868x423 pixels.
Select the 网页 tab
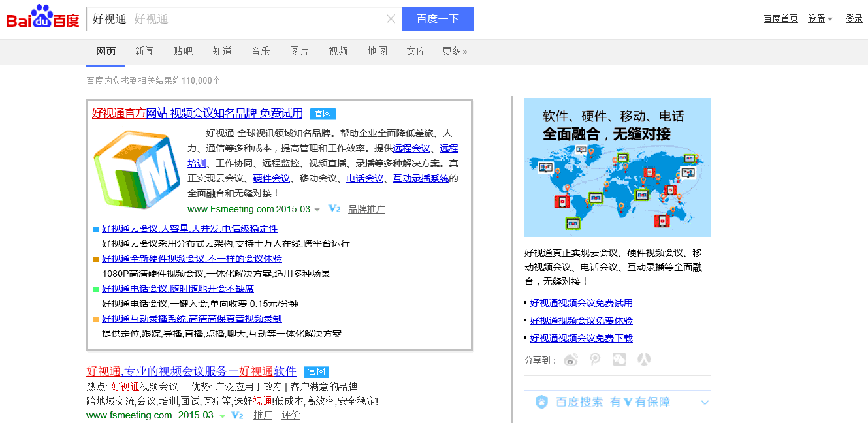coord(106,52)
